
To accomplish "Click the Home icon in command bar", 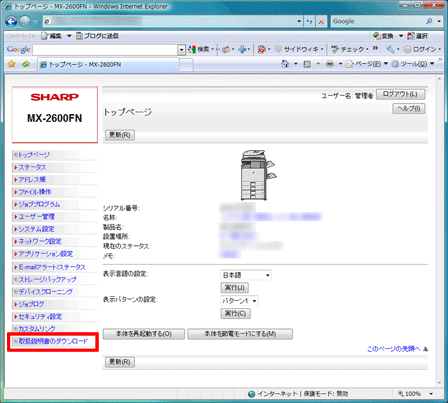I will 285,64.
